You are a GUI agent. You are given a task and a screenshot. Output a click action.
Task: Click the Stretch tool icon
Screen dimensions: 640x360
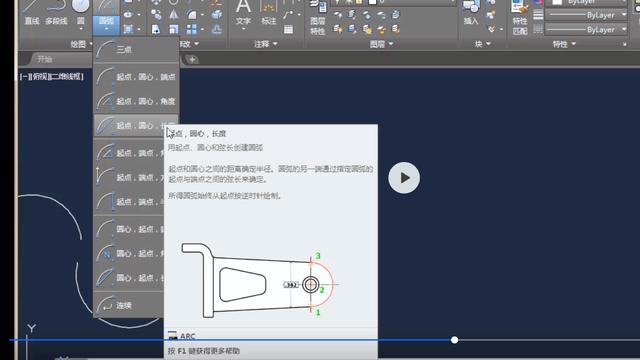click(156, 29)
